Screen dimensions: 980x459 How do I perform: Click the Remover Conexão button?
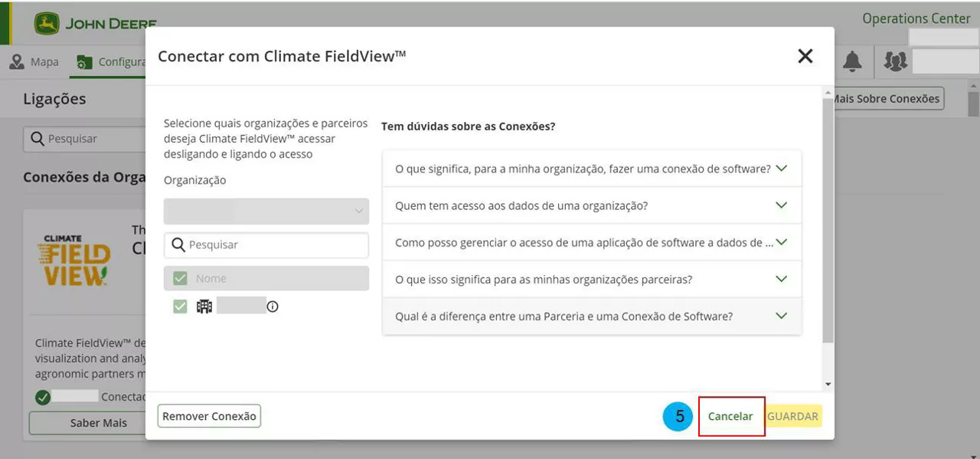point(209,416)
